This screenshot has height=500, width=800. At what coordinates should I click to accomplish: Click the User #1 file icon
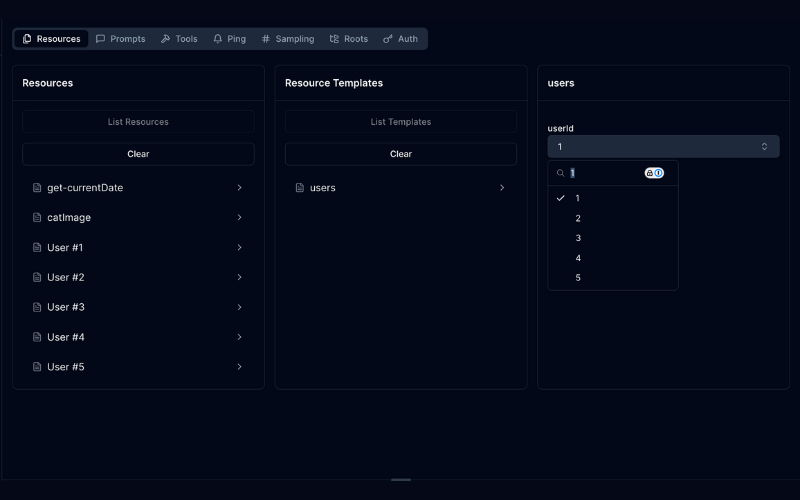click(x=37, y=247)
